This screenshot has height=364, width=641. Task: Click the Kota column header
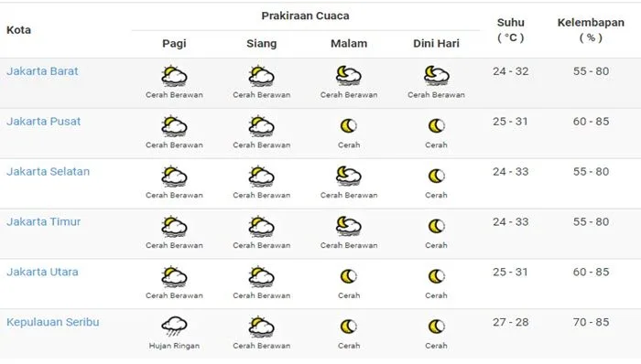(x=19, y=30)
